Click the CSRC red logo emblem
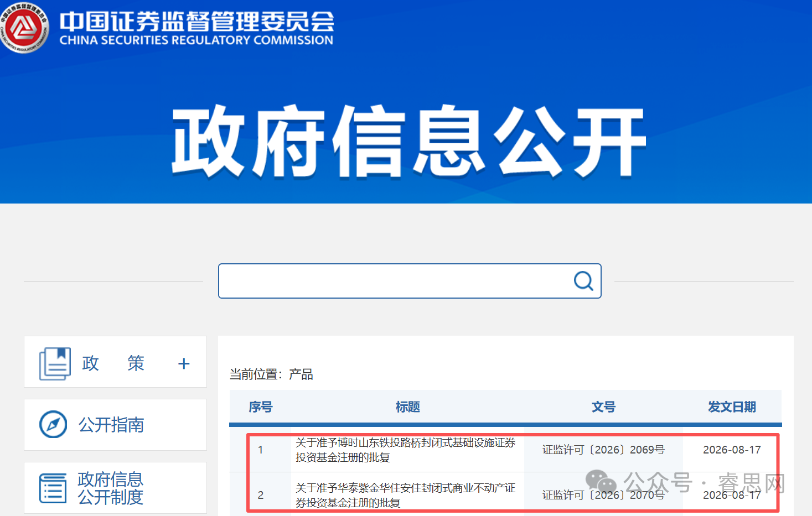The height and width of the screenshot is (516, 812). 24,28
